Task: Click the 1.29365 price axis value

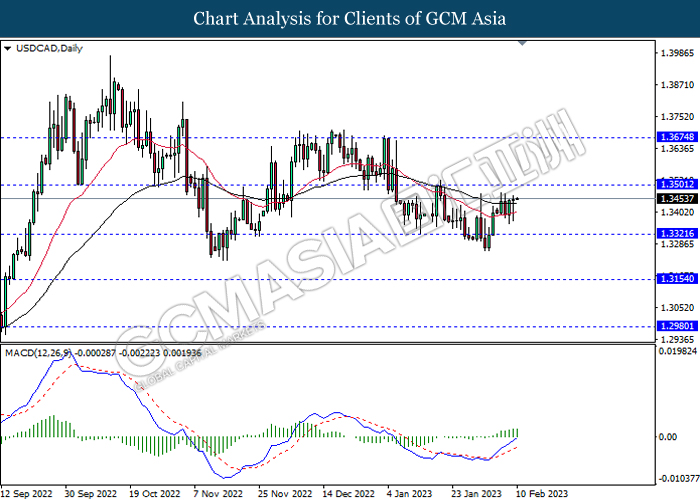Action: click(677, 339)
